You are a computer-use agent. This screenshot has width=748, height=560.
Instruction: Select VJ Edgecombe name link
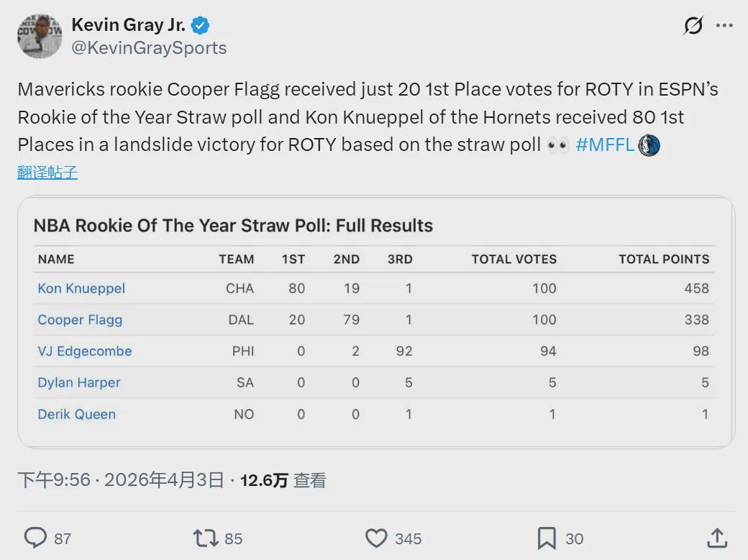85,352
